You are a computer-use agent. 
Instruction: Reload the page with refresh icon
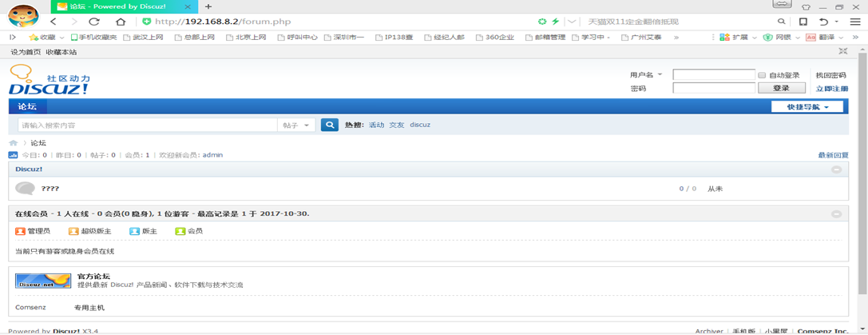coord(94,22)
